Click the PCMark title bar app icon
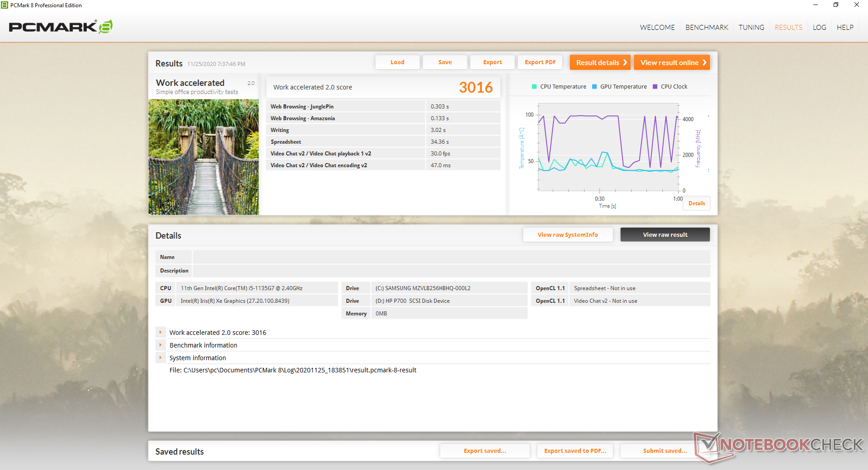The image size is (868, 470). point(5,5)
